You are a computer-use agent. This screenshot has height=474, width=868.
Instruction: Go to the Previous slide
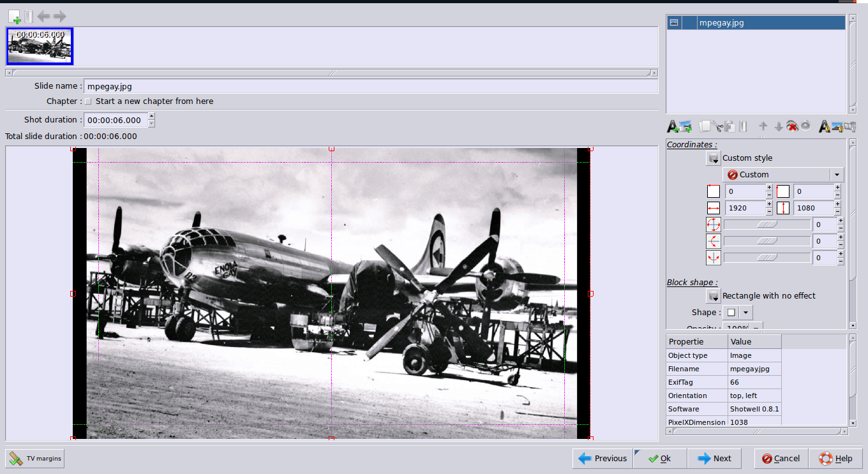coord(602,458)
